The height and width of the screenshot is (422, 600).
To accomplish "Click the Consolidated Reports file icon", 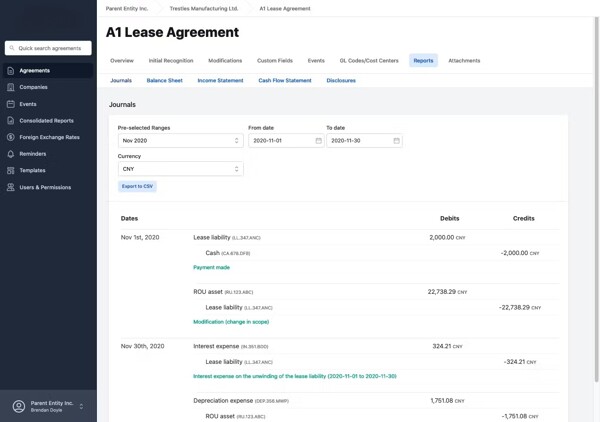I will pyautogui.click(x=11, y=121).
